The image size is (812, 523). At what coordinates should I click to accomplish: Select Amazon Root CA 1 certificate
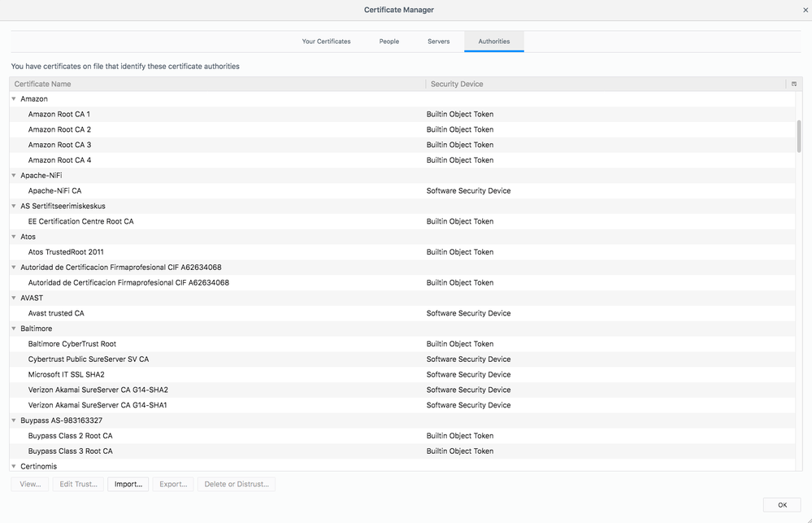[x=402, y=115]
